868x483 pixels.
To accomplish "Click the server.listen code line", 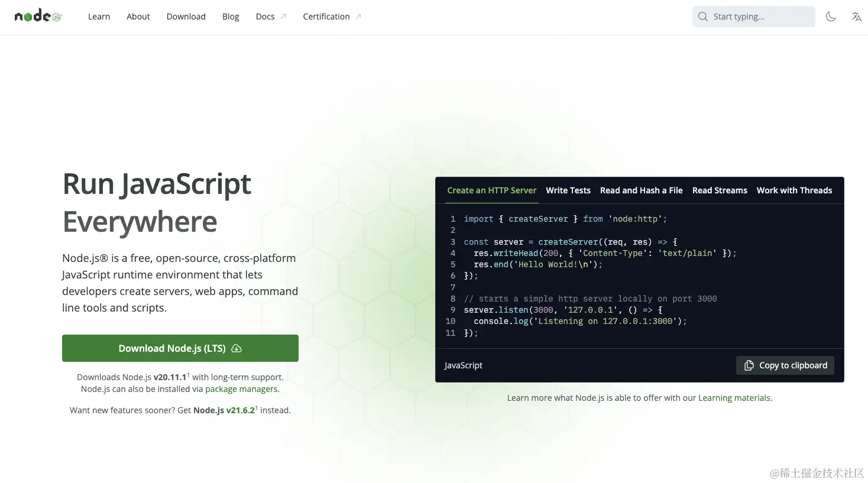I will pos(563,310).
